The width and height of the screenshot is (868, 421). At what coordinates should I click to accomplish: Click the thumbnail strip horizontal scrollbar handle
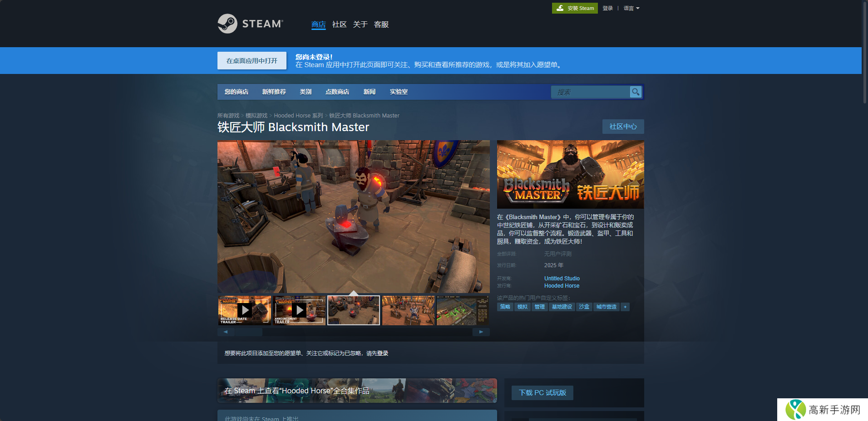(249, 332)
